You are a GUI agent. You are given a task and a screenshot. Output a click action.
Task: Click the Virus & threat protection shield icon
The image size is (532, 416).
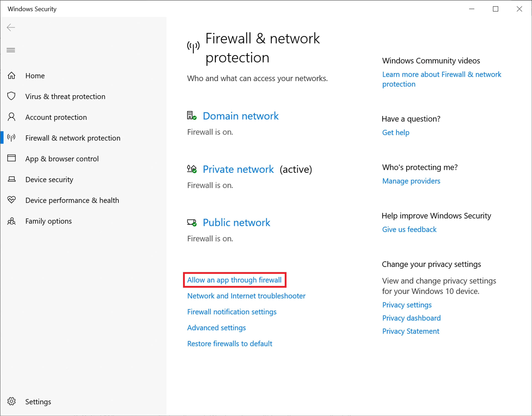point(11,96)
